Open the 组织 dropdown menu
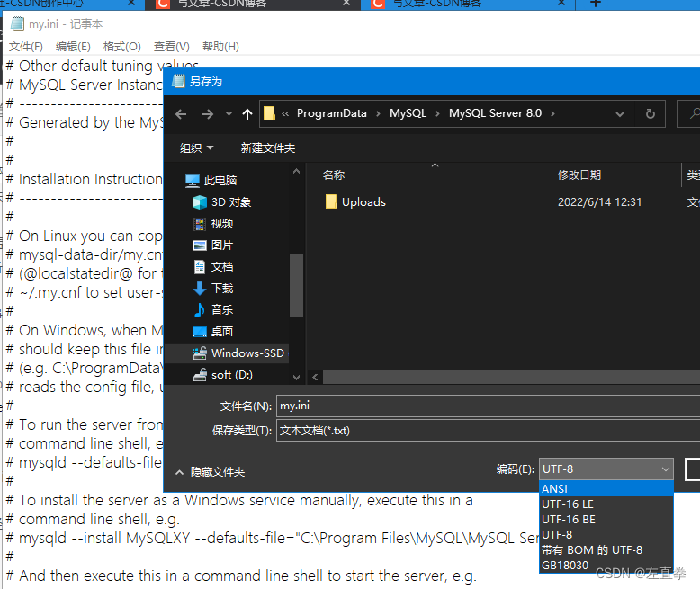 (x=196, y=147)
